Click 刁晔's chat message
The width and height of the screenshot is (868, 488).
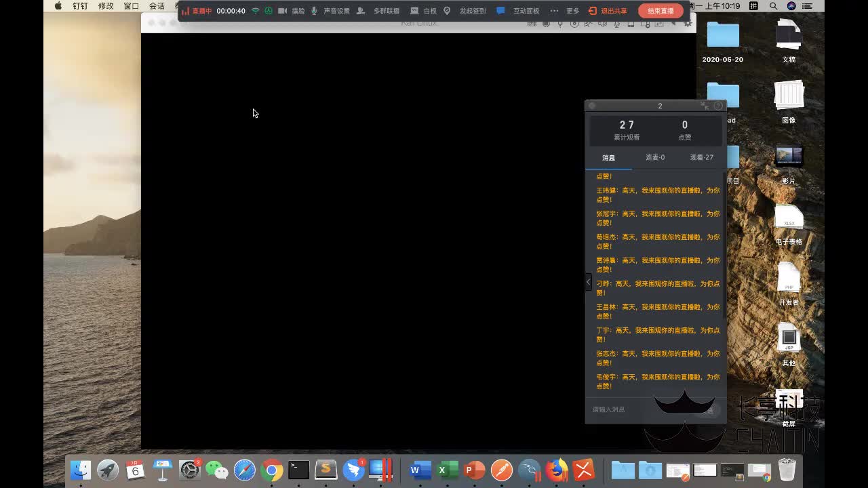[x=658, y=288]
